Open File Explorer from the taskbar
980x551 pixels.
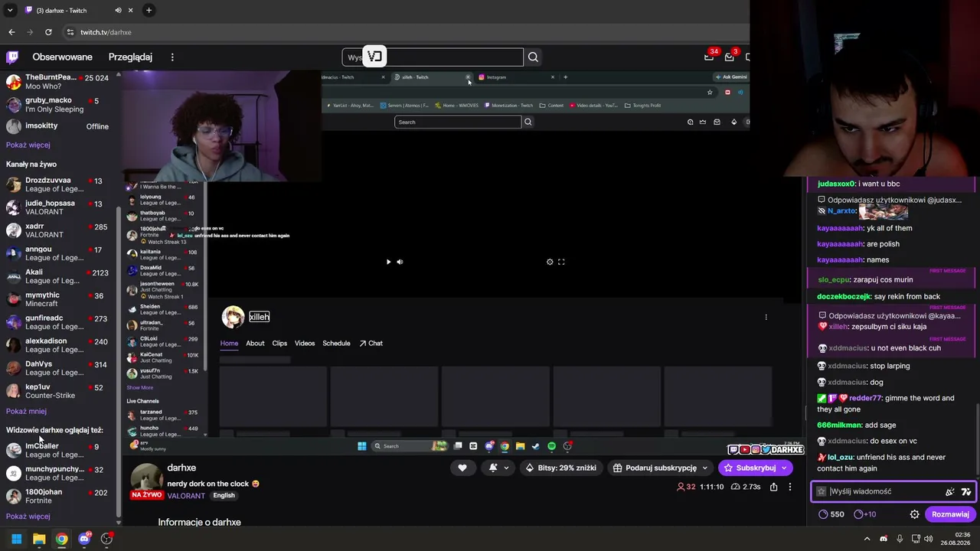click(x=39, y=539)
